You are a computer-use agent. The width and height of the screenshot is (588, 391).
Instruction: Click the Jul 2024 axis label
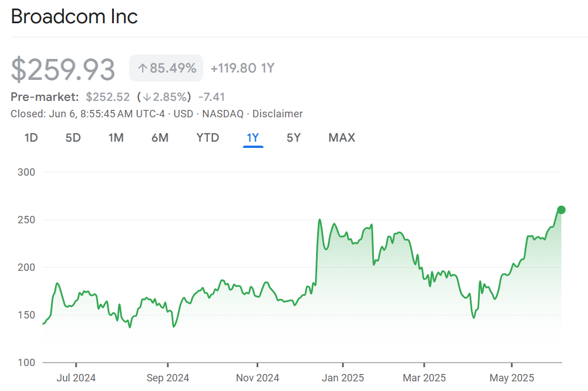[x=76, y=378]
